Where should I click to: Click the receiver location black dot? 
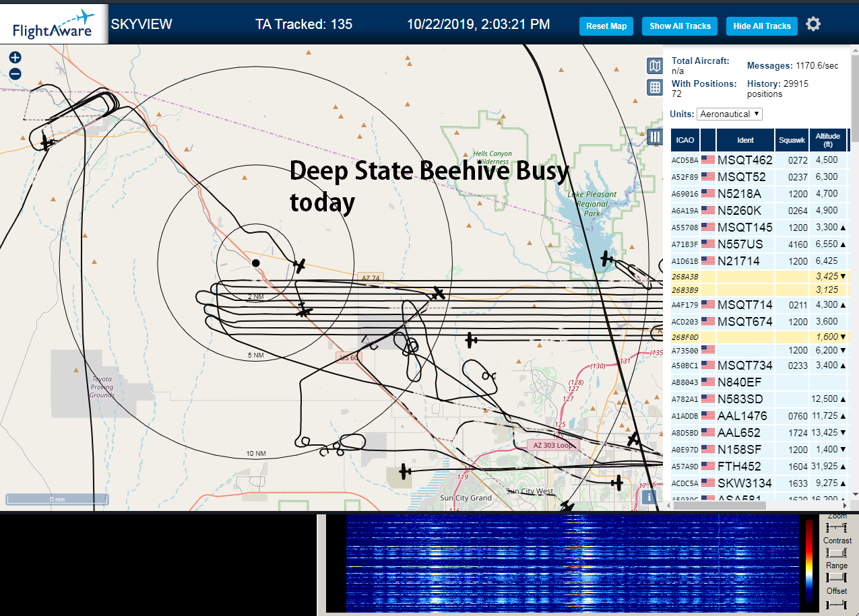point(255,263)
